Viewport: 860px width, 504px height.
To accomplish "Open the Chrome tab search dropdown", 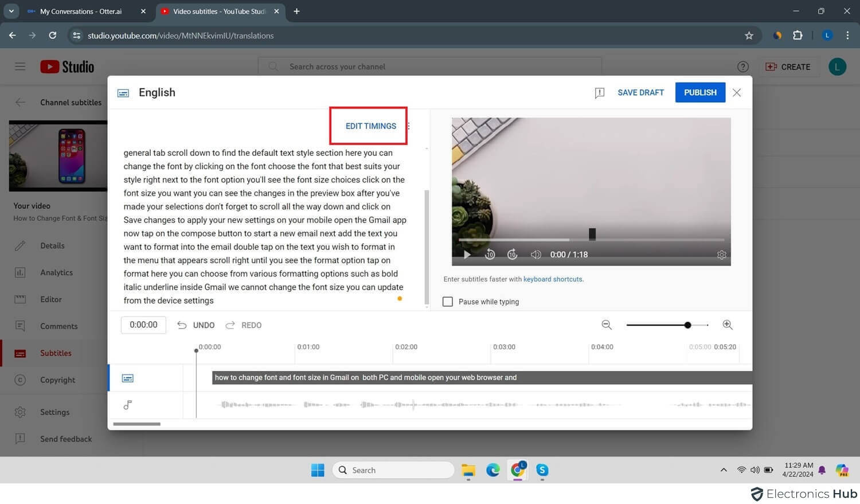I will point(11,11).
